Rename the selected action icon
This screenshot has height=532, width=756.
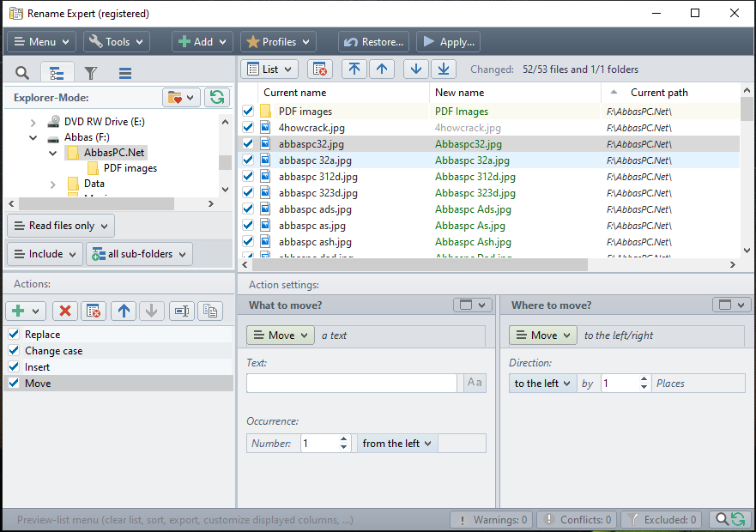[182, 311]
